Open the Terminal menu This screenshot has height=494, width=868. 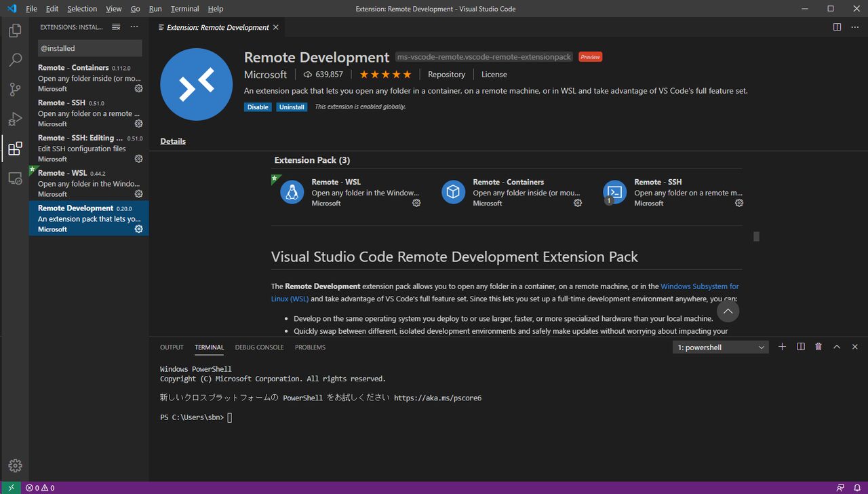184,9
